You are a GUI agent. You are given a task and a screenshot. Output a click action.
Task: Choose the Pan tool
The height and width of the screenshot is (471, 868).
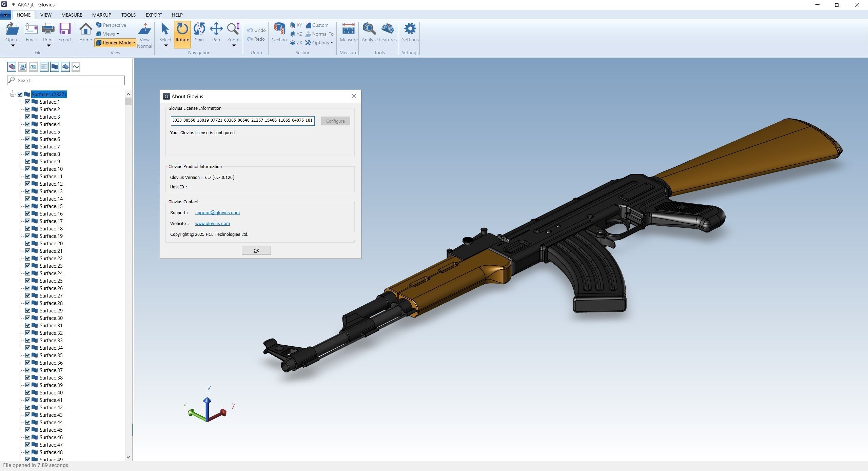coord(216,34)
